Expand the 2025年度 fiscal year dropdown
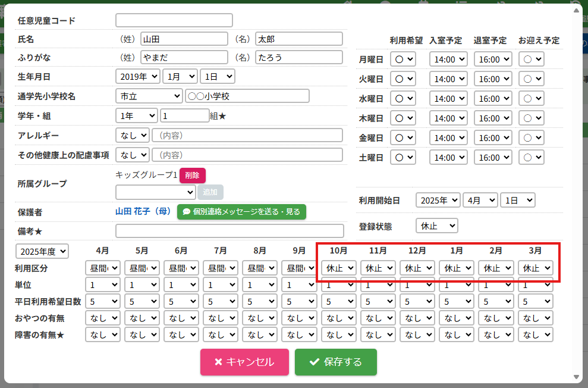The width and height of the screenshot is (588, 388). click(x=42, y=251)
